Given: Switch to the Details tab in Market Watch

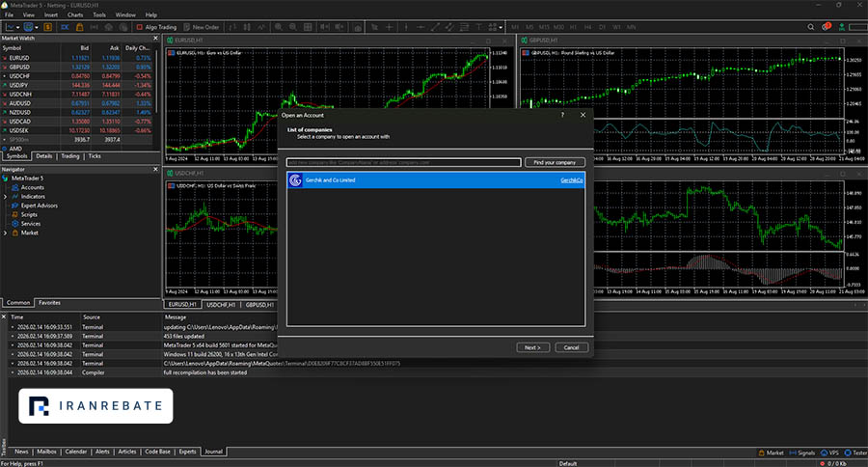Looking at the screenshot, I should click(x=43, y=156).
